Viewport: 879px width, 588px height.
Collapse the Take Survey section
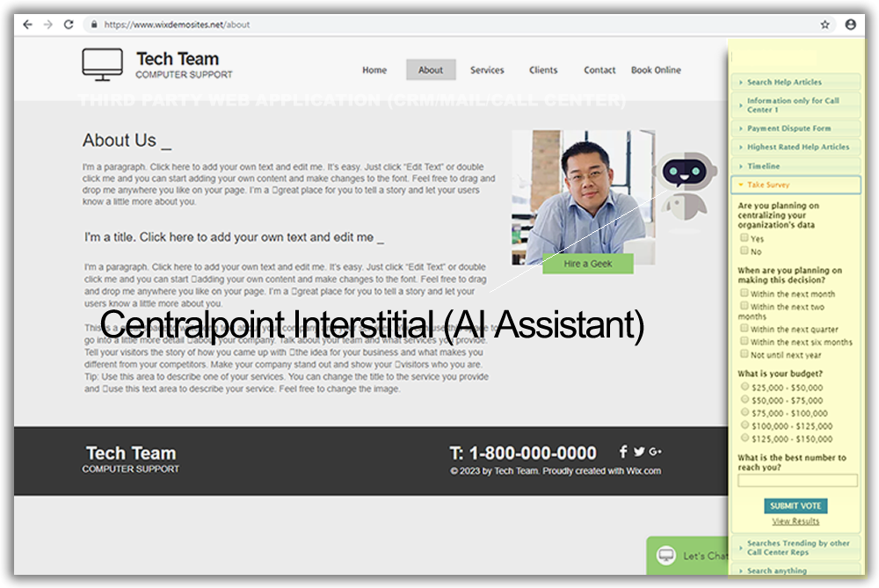pyautogui.click(x=768, y=185)
